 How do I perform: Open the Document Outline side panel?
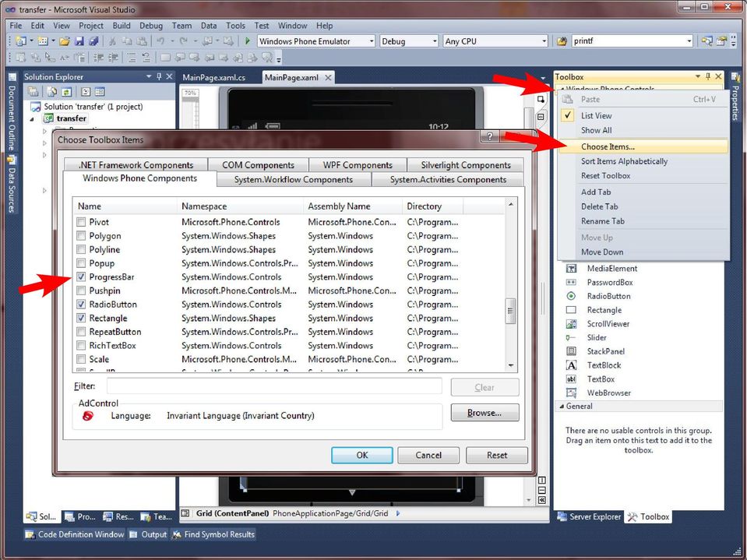click(x=12, y=114)
